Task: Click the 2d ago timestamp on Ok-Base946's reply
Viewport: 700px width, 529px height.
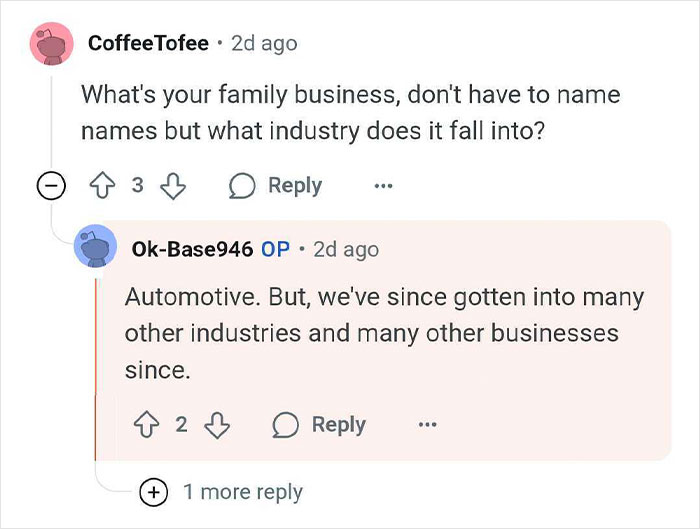Action: pos(346,250)
